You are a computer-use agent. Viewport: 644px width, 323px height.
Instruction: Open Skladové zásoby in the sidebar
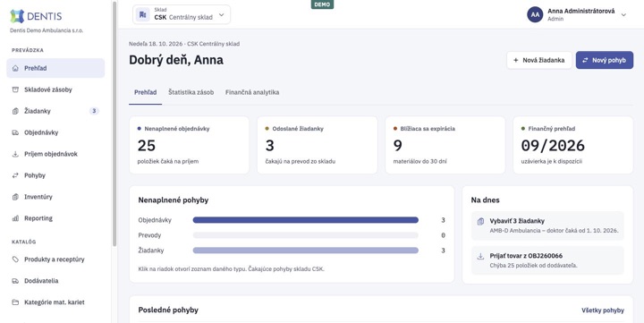55,89
